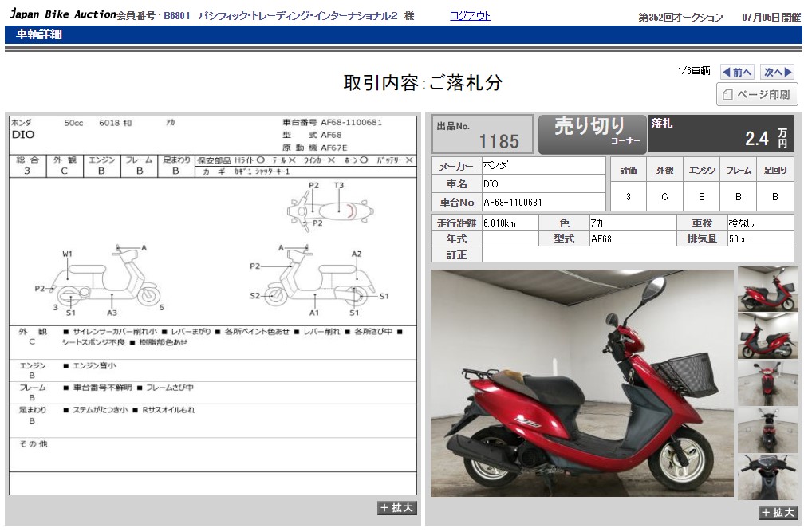Image resolution: width=808 pixels, height=532 pixels.
Task: Select maker value ホンダ in table
Action: [495, 165]
